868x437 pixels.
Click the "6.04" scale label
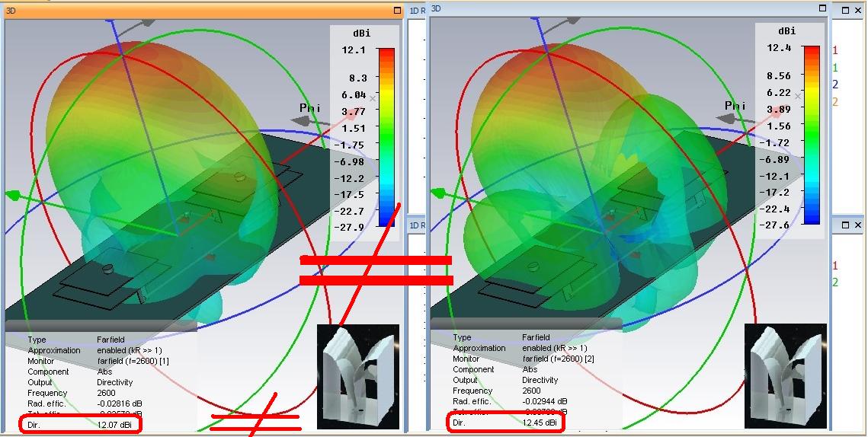[x=355, y=95]
